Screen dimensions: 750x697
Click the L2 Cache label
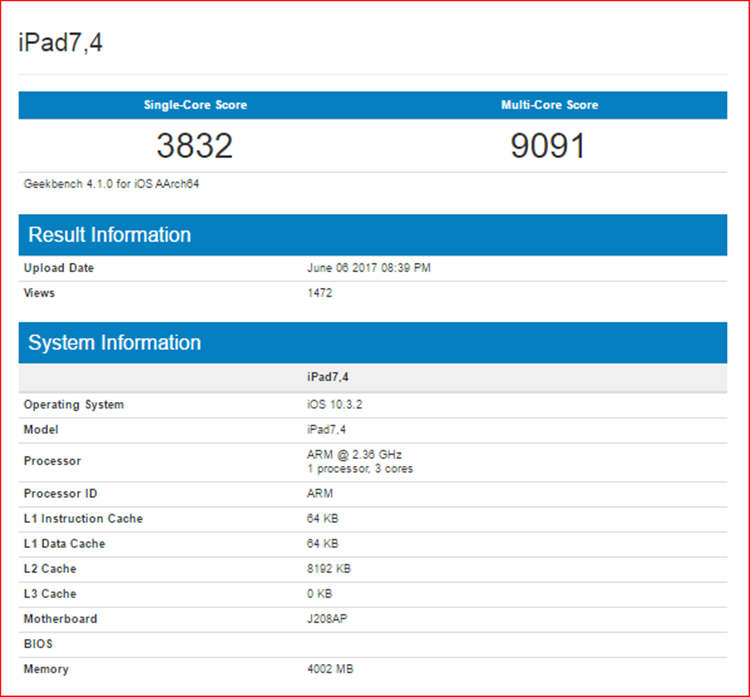tap(50, 569)
